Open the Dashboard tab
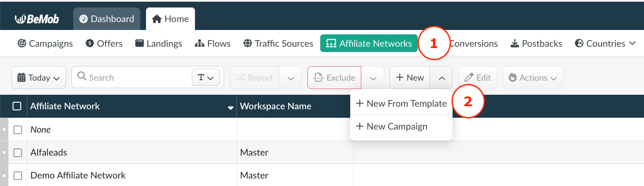Image resolution: width=644 pixels, height=186 pixels. (x=107, y=19)
